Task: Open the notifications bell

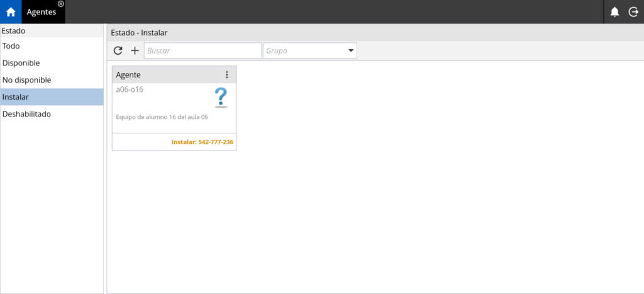Action: click(x=614, y=12)
